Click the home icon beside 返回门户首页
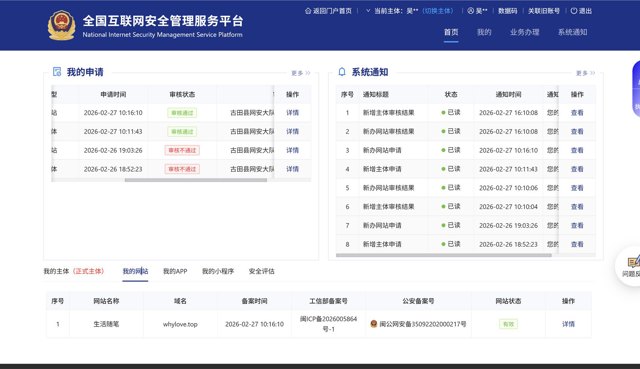The width and height of the screenshot is (640, 369). click(308, 11)
